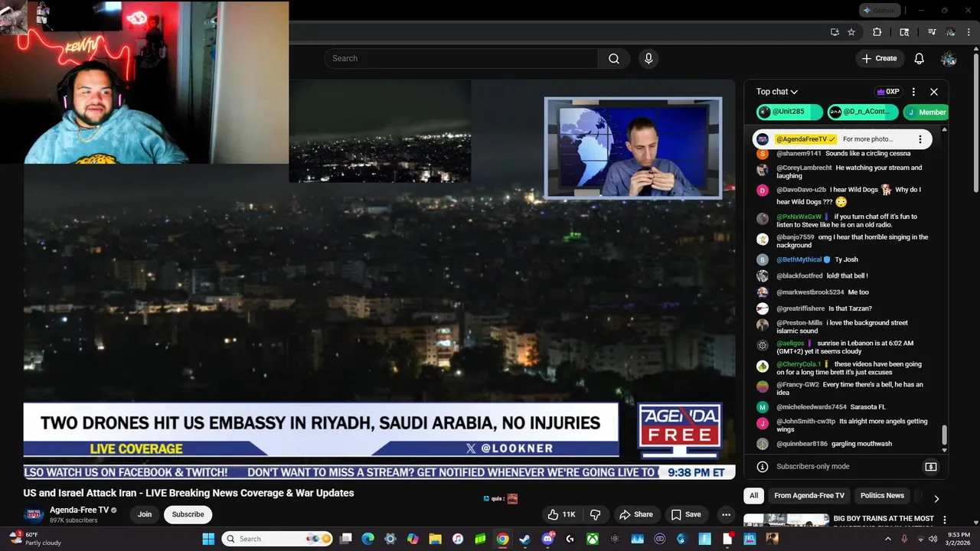
Task: Click subscribers-only mode info icon
Action: tap(763, 467)
